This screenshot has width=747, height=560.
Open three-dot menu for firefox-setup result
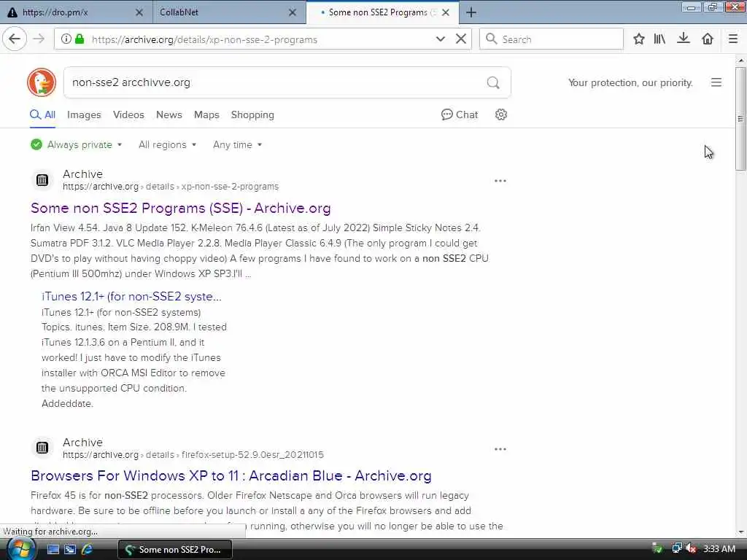(500, 449)
